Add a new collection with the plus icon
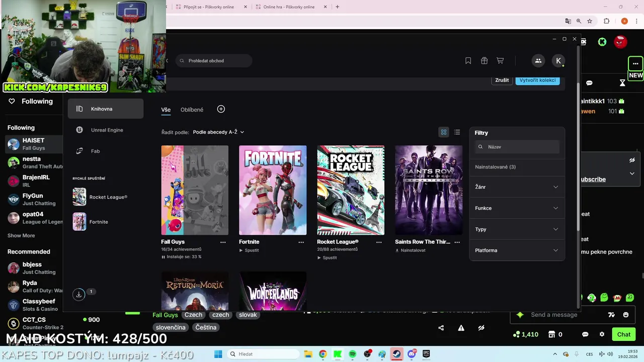 [221, 109]
